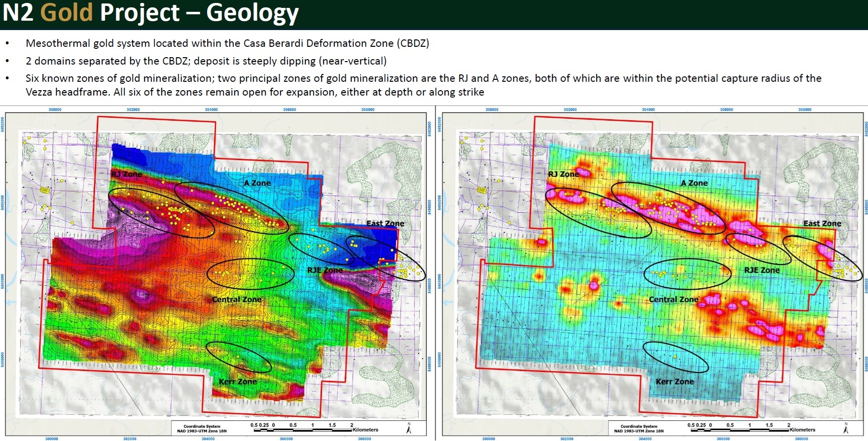This screenshot has height=441, width=868.
Task: Click the first bullet about Mesothermal gold system
Action: coord(227,43)
